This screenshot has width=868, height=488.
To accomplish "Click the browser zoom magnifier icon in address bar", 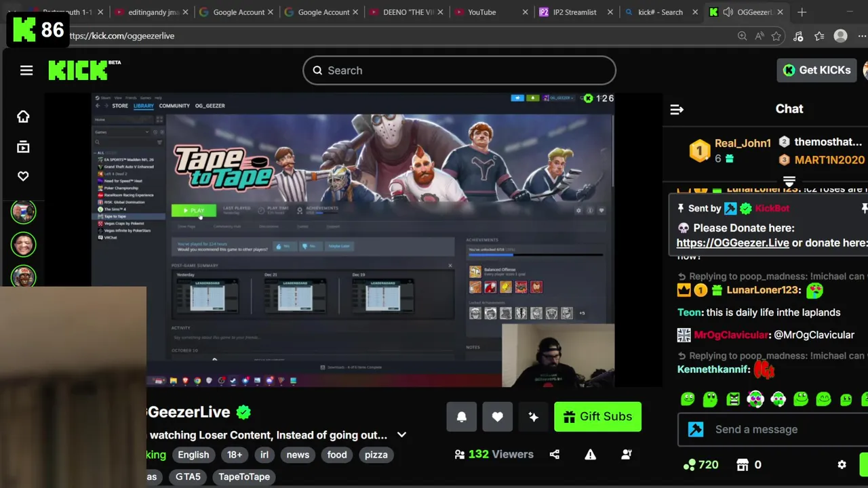I will (x=742, y=36).
